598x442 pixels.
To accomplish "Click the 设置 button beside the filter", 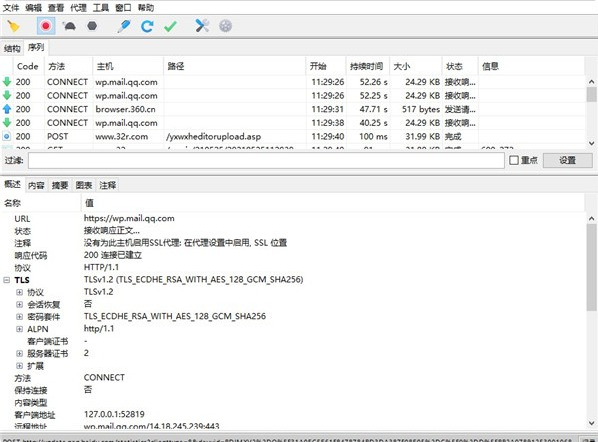I will (567, 160).
